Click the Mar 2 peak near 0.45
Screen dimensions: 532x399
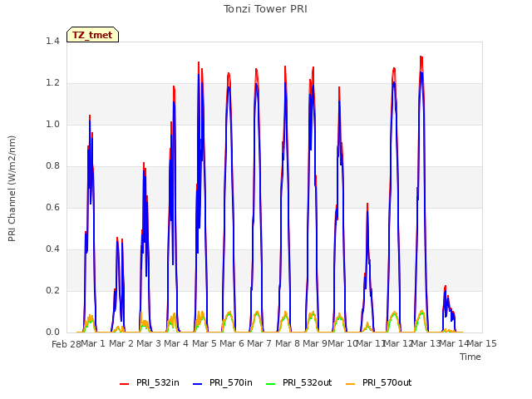point(117,239)
